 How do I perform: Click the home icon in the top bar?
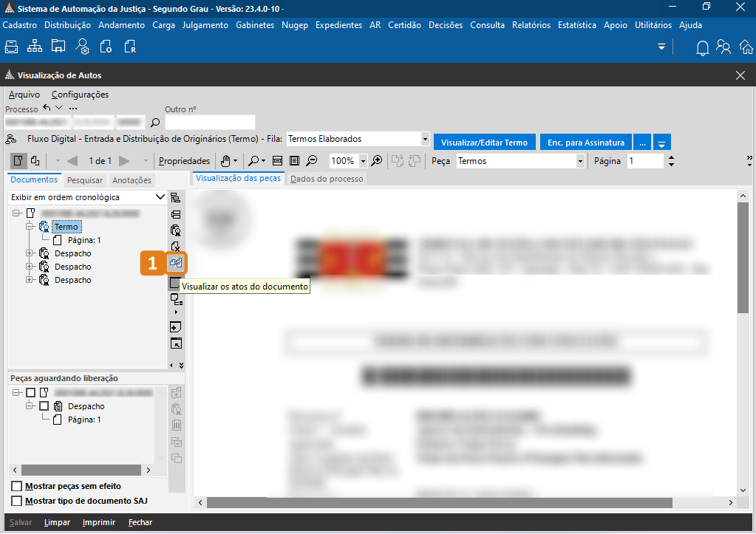746,47
